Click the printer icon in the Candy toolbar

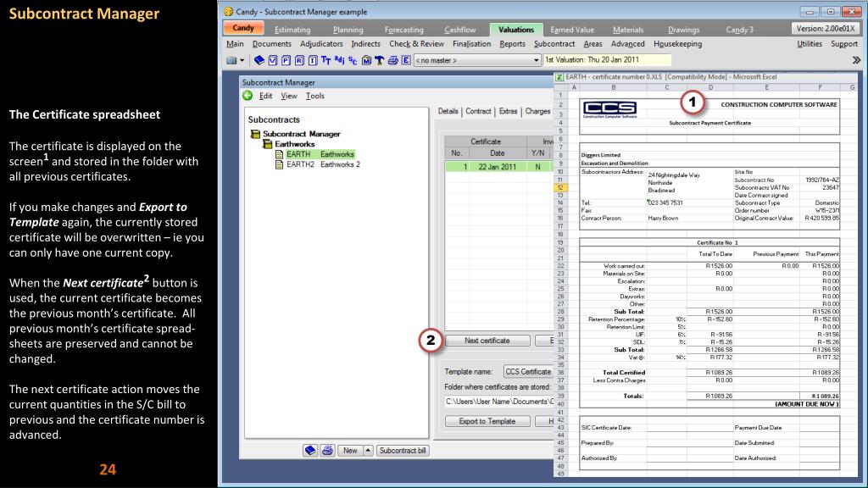click(392, 60)
